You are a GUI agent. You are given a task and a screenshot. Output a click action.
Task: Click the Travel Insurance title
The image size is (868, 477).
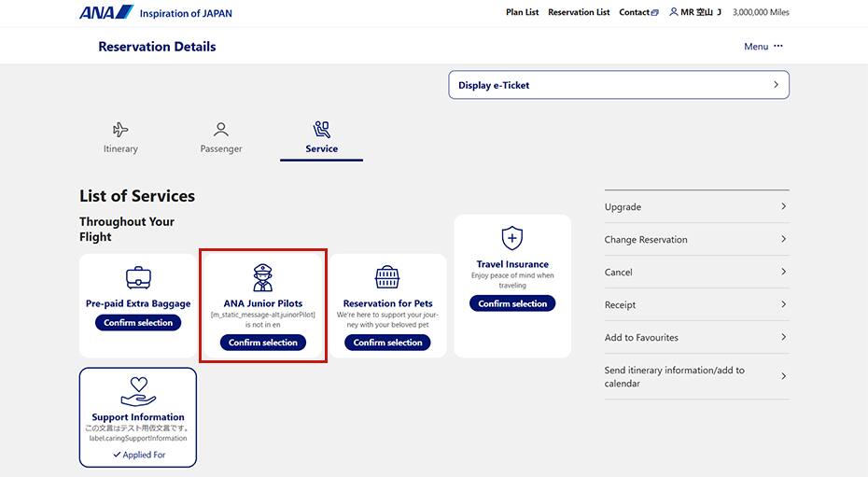click(x=512, y=264)
